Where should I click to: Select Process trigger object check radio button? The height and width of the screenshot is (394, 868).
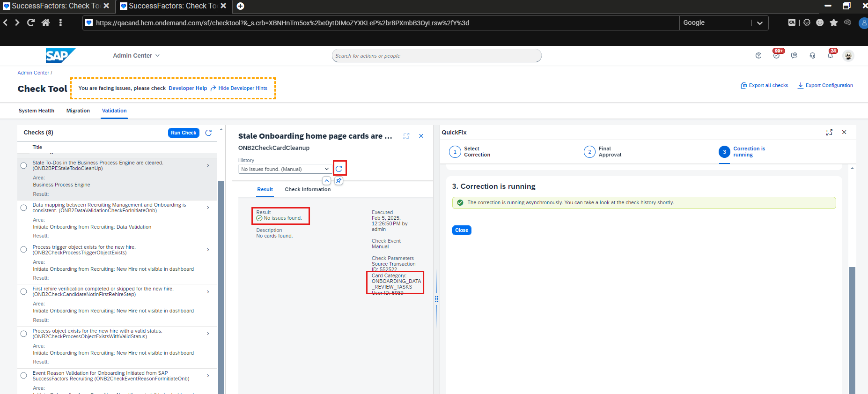coord(24,250)
